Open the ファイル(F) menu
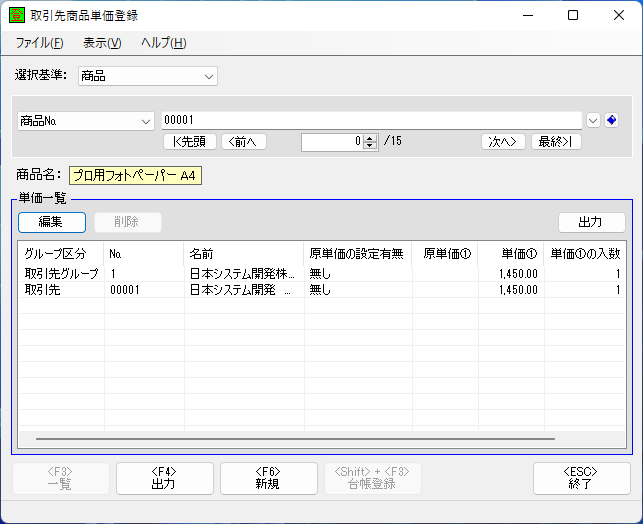Screen dimensions: 643x524 [x=39, y=43]
